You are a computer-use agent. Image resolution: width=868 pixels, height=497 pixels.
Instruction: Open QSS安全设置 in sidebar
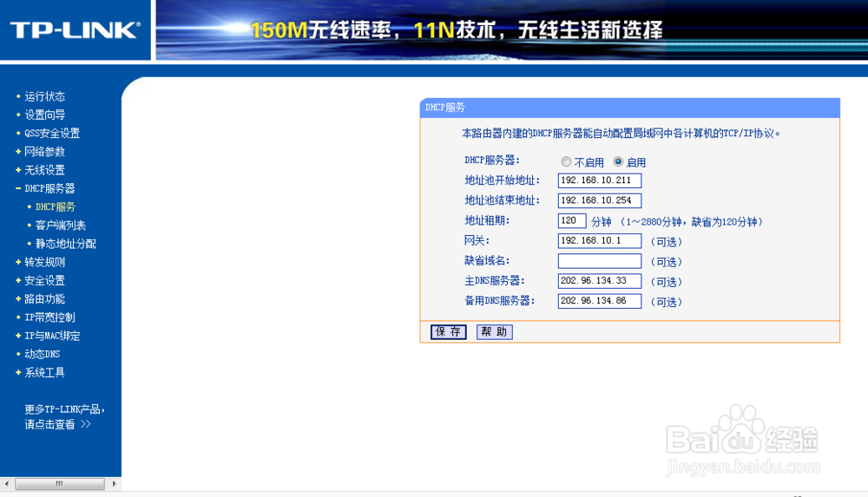pyautogui.click(x=52, y=133)
